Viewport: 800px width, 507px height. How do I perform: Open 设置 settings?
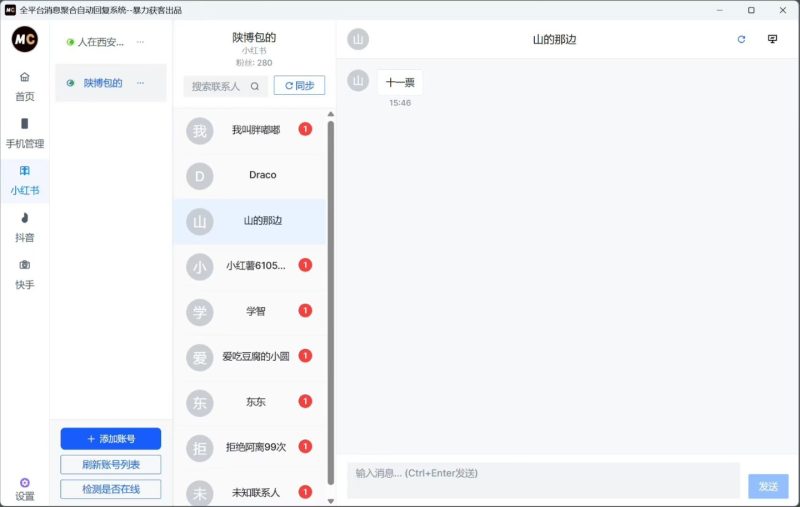pyautogui.click(x=24, y=489)
